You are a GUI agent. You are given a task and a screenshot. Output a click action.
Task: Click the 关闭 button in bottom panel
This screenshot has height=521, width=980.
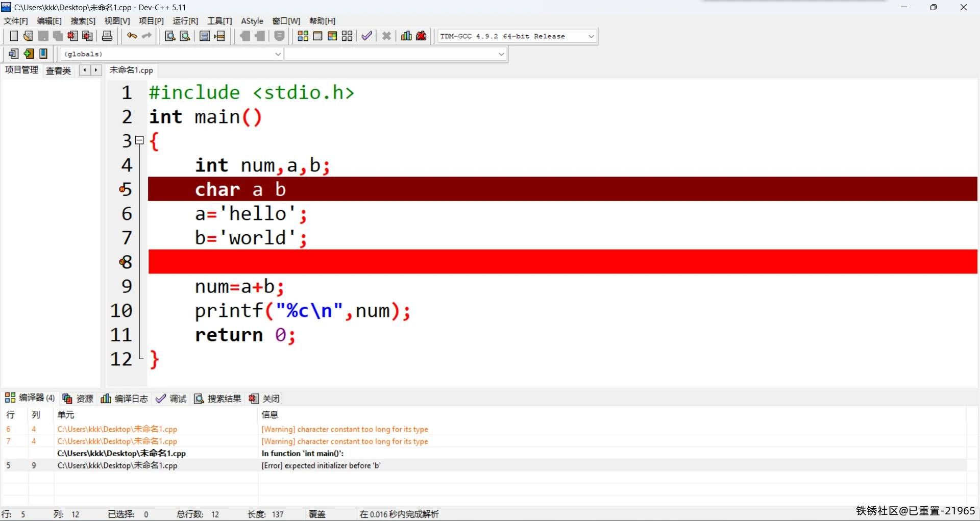pos(264,399)
